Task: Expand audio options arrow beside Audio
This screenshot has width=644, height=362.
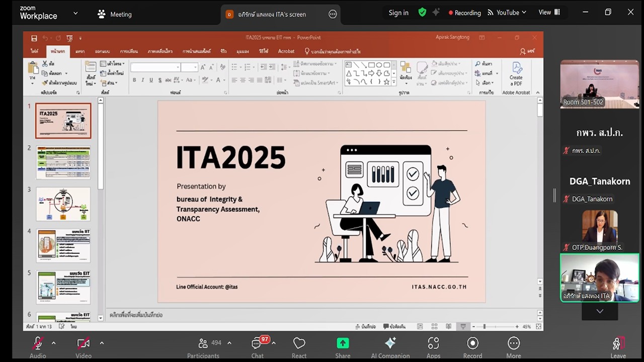Action: 53,343
